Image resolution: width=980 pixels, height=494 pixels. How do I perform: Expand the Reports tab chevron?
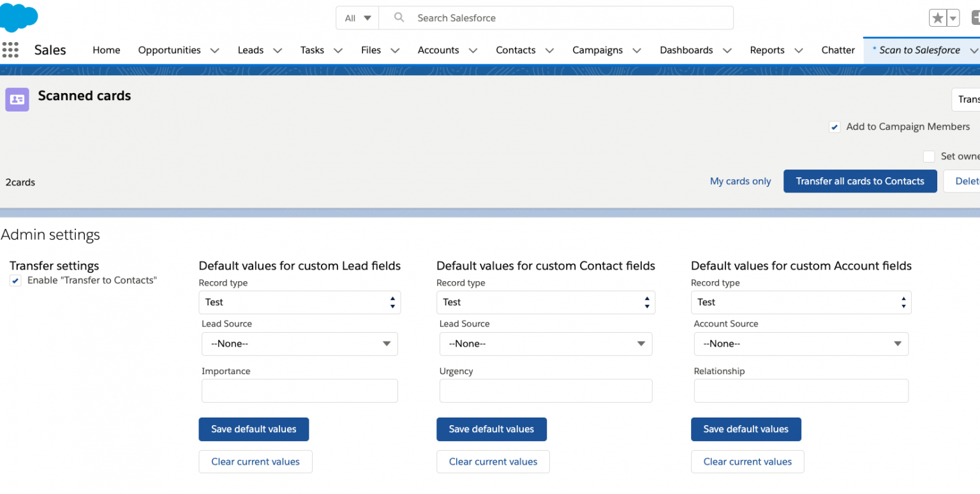[798, 50]
